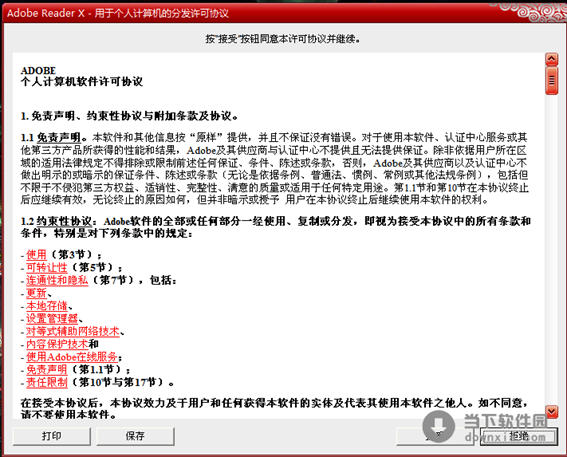Click the accept button beside 拒绝
567x457 pixels.
point(435,436)
